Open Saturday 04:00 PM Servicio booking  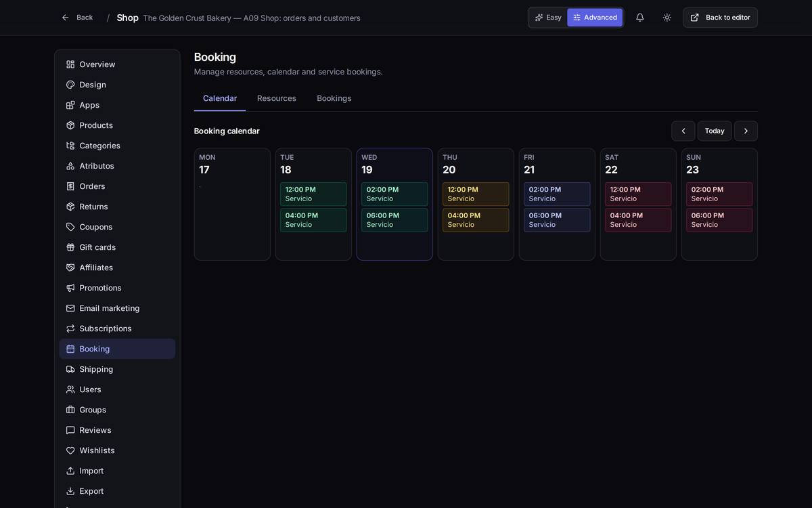point(638,220)
